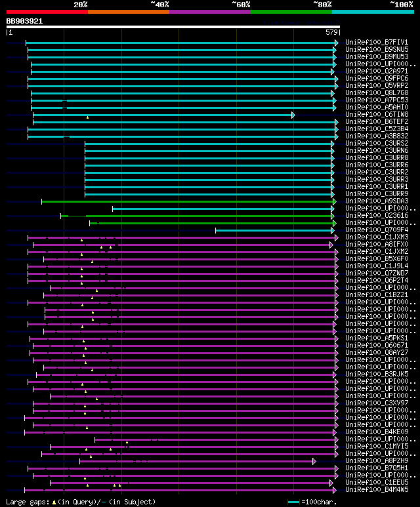Open hit UniRef100_Q5VRP2

377,86
